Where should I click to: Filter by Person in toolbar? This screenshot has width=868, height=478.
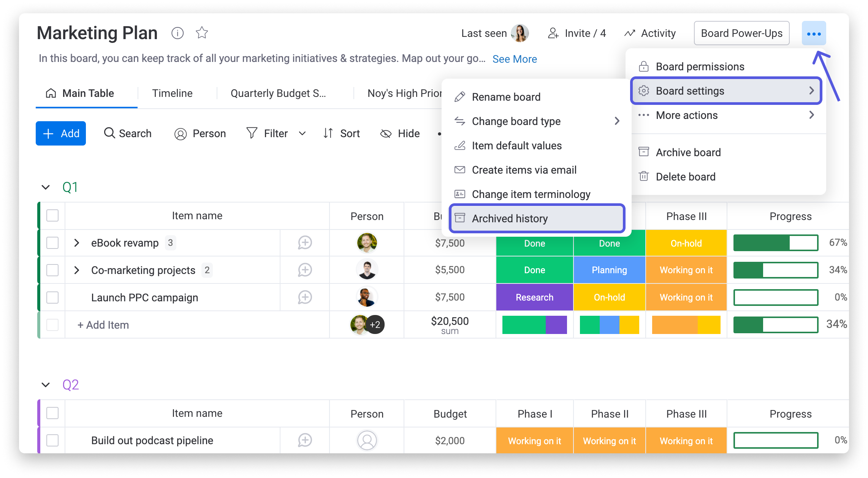point(200,133)
